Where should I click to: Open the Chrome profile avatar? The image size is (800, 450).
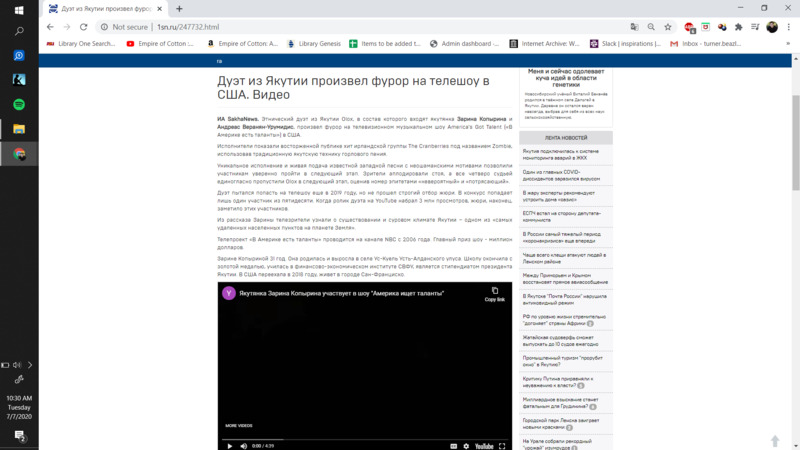point(772,27)
